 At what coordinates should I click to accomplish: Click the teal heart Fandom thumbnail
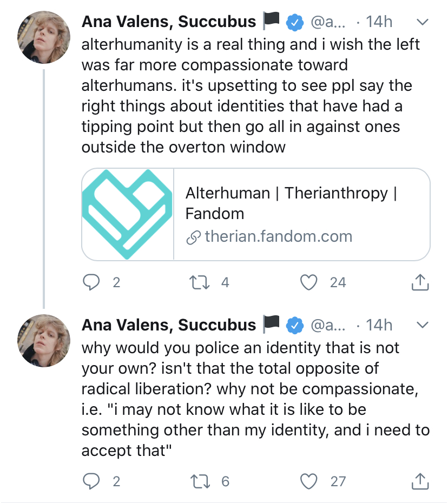pos(128,214)
